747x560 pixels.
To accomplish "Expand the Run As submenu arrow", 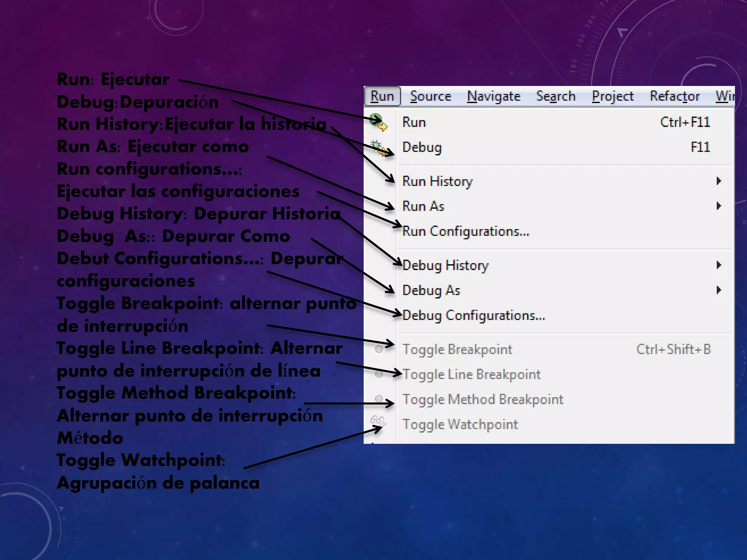I will click(719, 206).
